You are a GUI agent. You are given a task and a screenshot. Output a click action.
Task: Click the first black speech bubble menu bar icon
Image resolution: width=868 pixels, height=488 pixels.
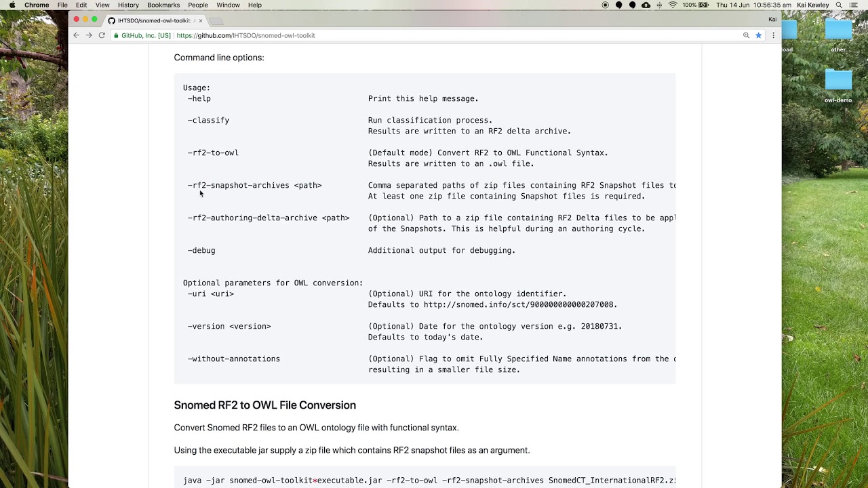coord(619,5)
